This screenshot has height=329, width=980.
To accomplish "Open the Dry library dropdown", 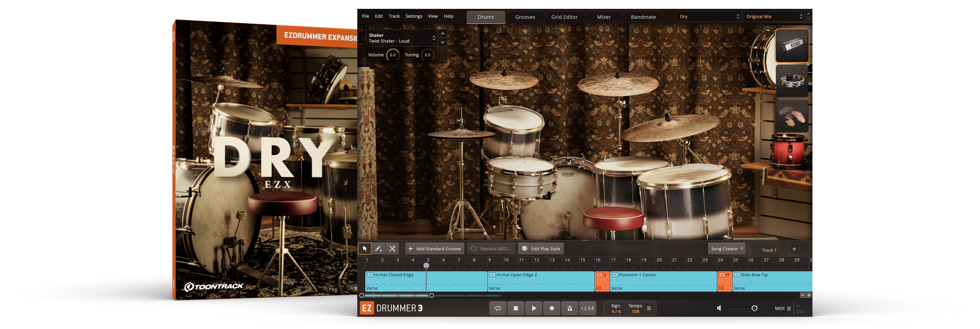I will pyautogui.click(x=709, y=16).
